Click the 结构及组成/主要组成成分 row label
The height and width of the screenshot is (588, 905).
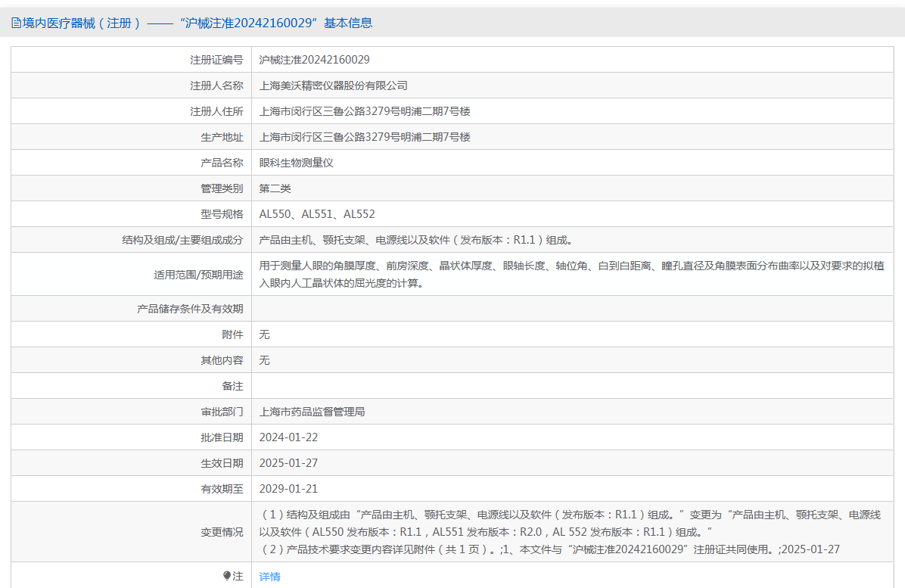182,240
